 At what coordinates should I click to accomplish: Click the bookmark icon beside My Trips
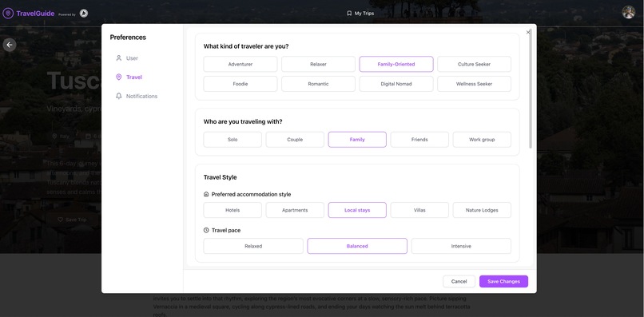click(x=349, y=13)
